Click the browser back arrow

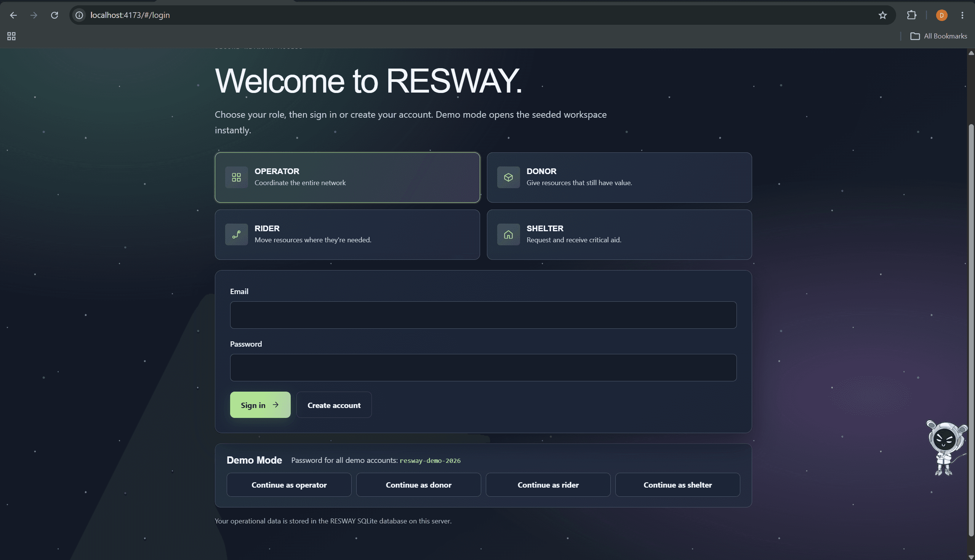[13, 15]
